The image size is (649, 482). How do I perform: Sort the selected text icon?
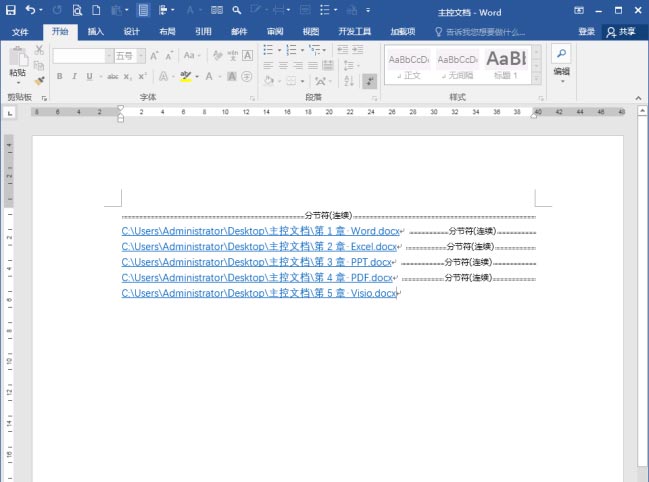[x=349, y=81]
